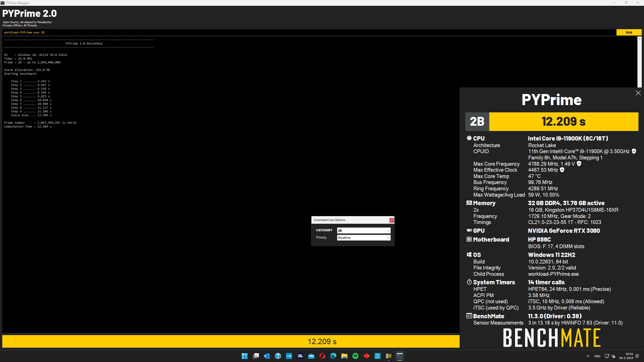Click the "Step 1 ....... 2.243 s" line

tap(30, 81)
